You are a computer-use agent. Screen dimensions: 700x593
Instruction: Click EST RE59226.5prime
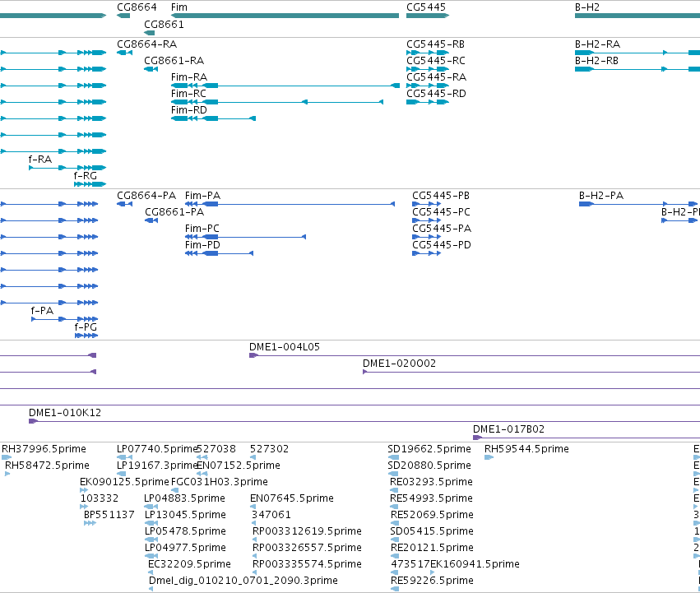coord(432,581)
